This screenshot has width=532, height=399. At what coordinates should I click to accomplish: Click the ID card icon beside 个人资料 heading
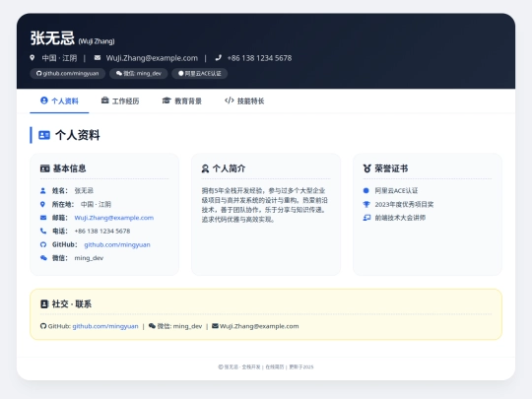(x=44, y=135)
